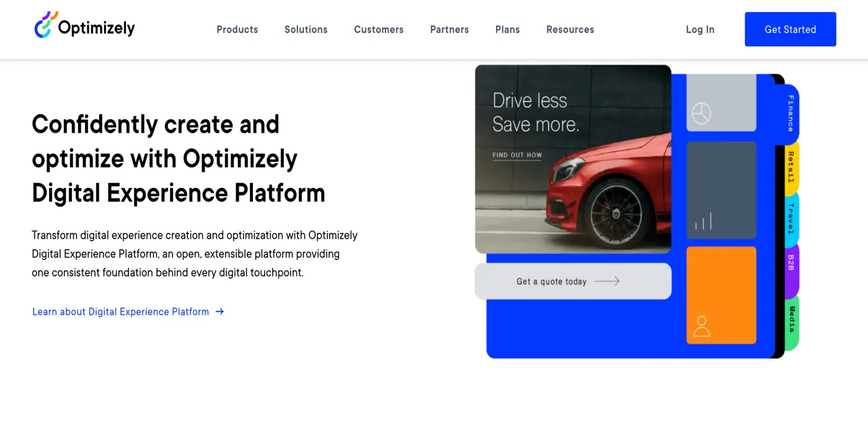868x434 pixels.
Task: Switch to the Retail tab
Action: [790, 167]
